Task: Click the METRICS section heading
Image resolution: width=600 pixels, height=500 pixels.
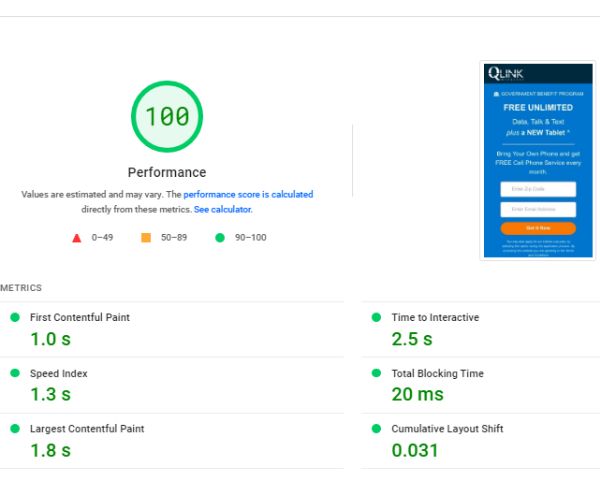Action: click(21, 288)
